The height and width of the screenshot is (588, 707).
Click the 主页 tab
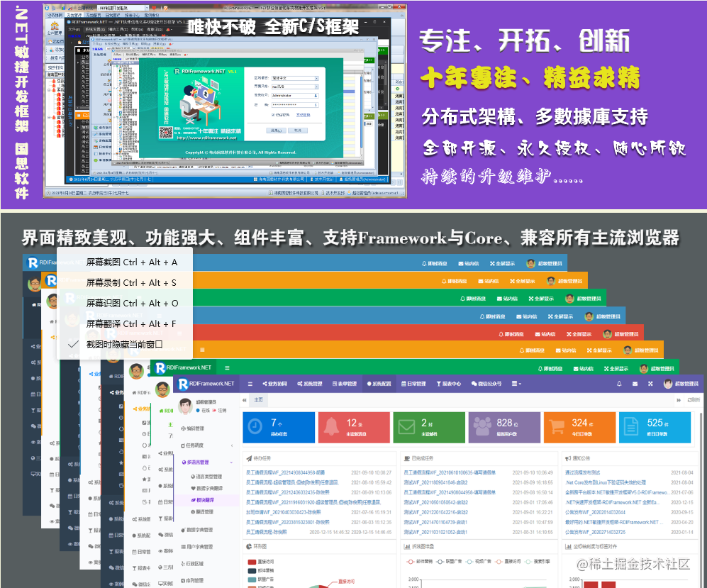pyautogui.click(x=258, y=400)
